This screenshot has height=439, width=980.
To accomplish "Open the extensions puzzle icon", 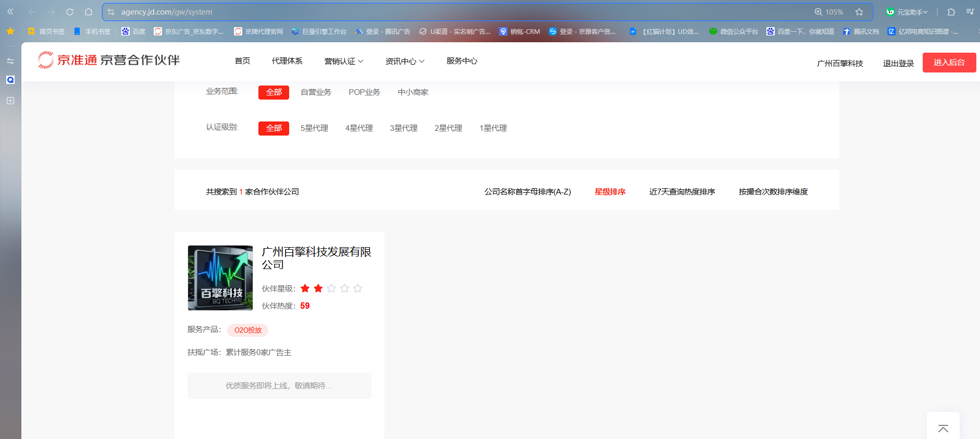I will click(x=951, y=12).
